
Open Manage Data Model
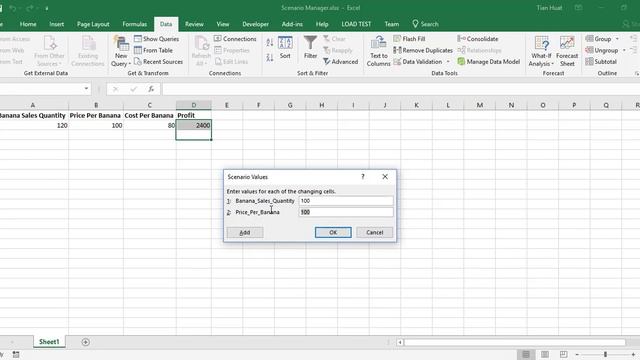[489, 62]
